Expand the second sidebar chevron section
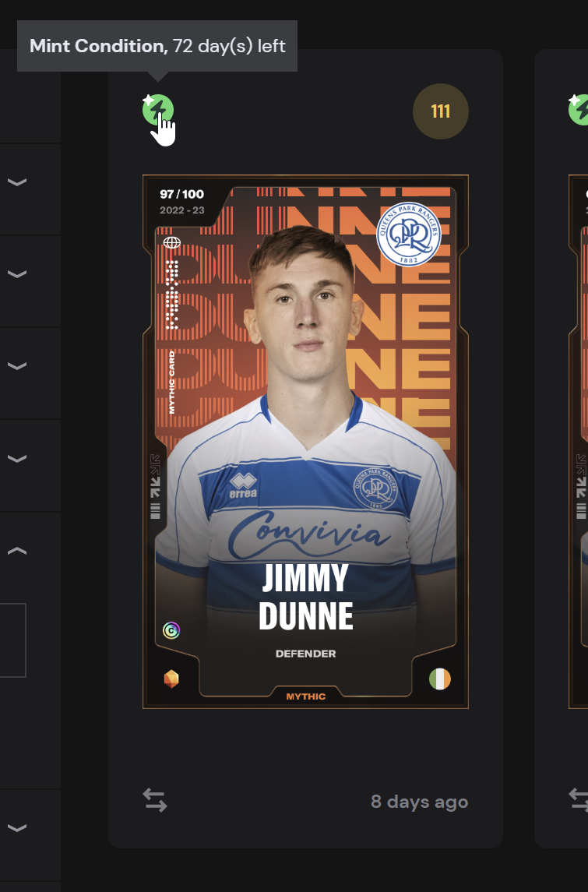The height and width of the screenshot is (892, 588). [x=17, y=274]
